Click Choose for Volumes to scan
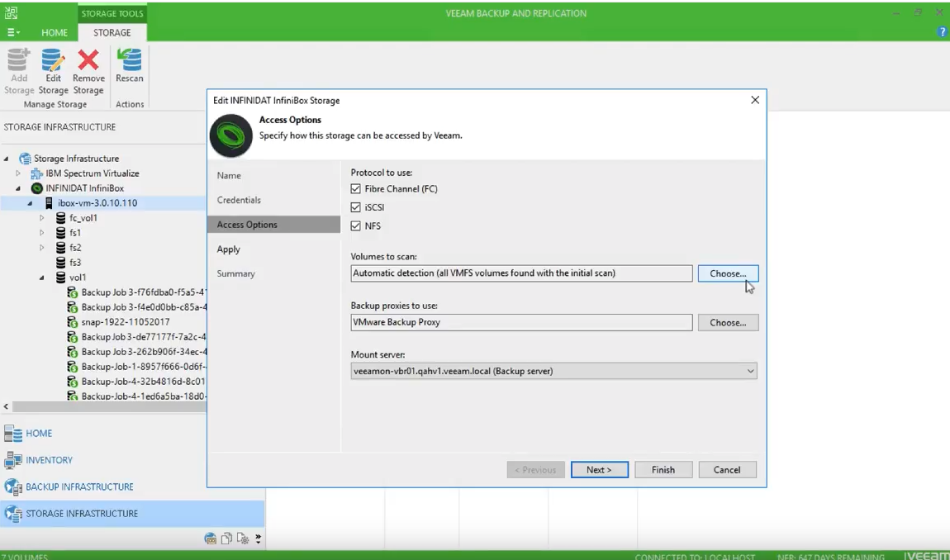Image resolution: width=950 pixels, height=560 pixels. click(728, 273)
